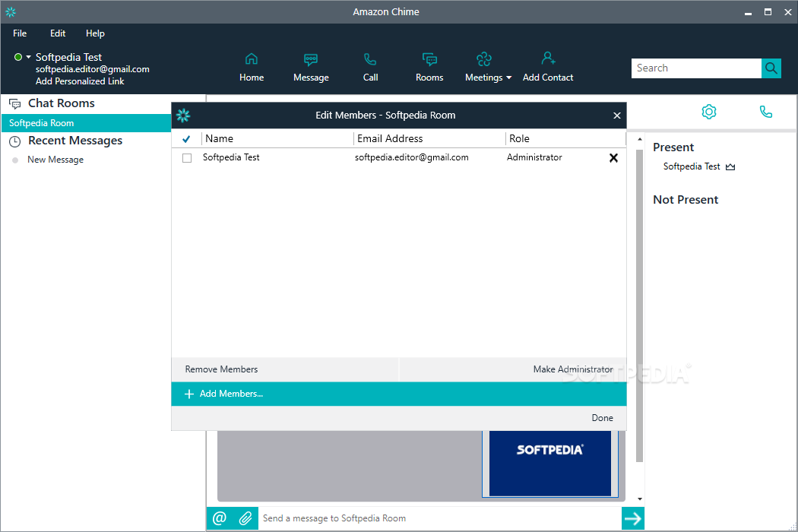Viewport: 798px width, 532px height.
Task: Click the Chat Rooms section icon
Action: click(x=14, y=104)
